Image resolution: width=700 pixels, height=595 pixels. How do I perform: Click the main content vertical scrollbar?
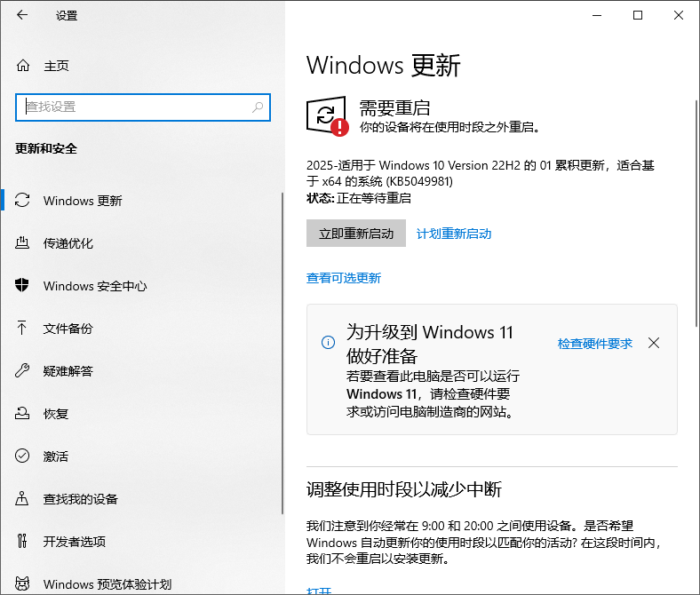pos(696,213)
